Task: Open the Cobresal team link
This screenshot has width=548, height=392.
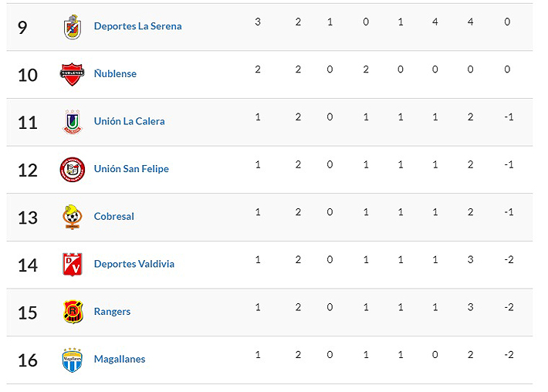Action: point(113,217)
